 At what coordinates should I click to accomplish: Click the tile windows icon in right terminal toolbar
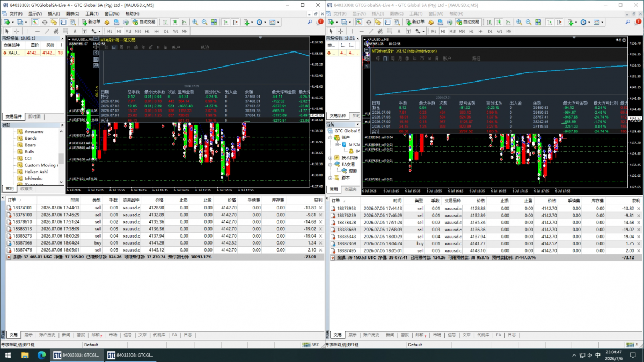tap(538, 22)
